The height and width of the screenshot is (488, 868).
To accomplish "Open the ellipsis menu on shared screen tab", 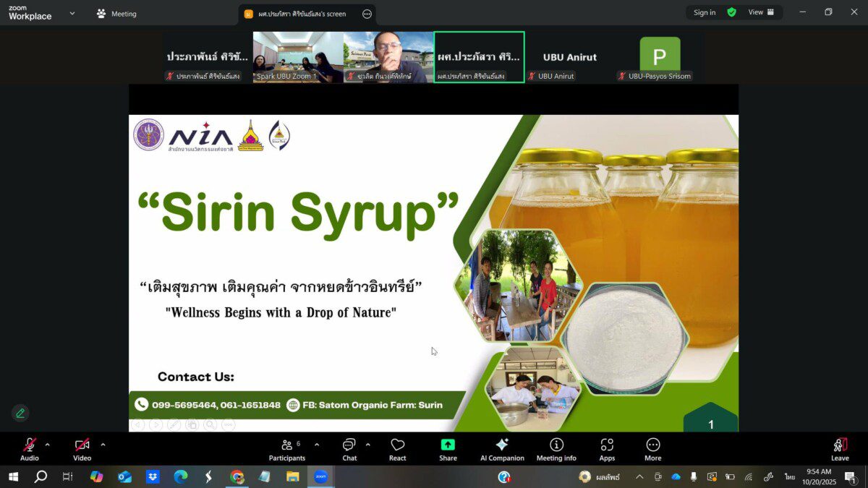I will (367, 14).
